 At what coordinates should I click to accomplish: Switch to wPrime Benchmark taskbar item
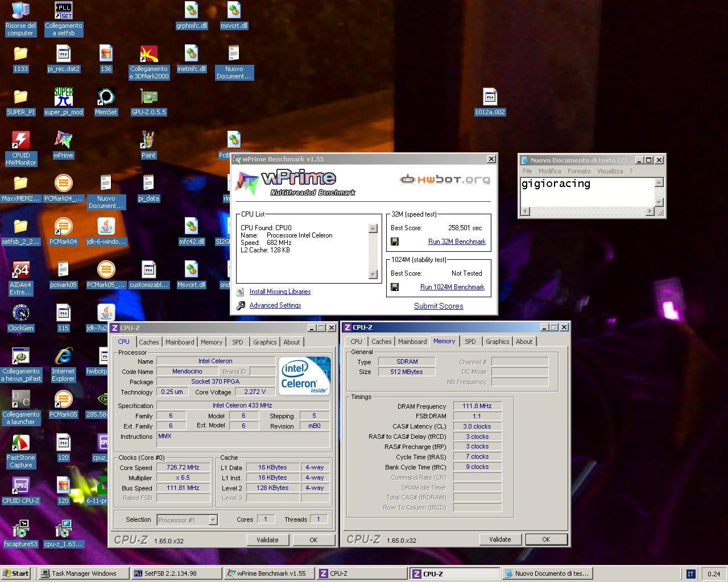268,573
